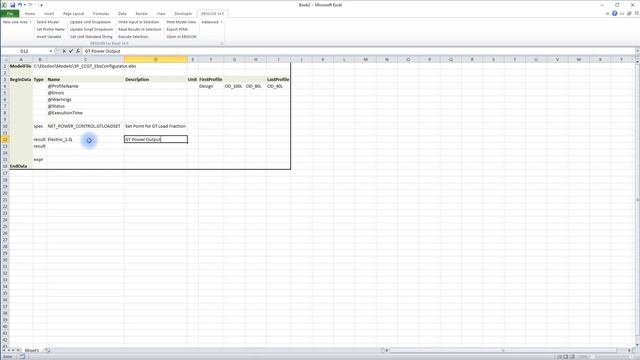This screenshot has height=360, width=640.
Task: Click the blue Help question mark icon
Action: [x=614, y=13]
